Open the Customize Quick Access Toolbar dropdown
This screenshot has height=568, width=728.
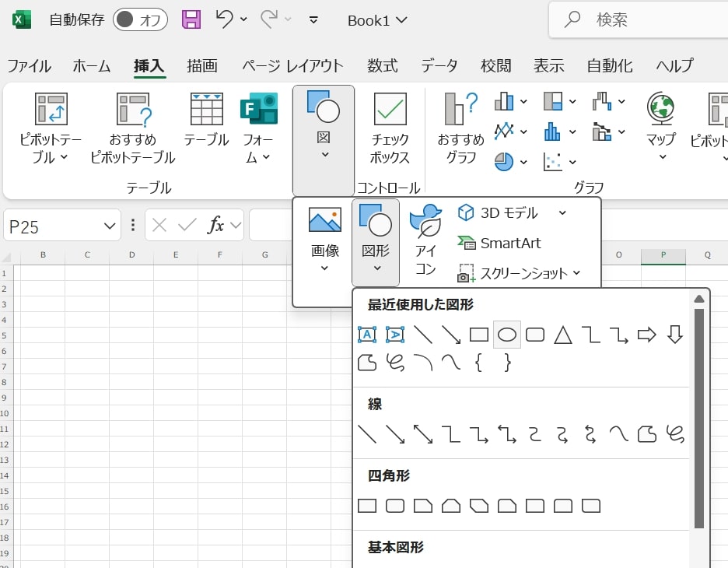(314, 20)
